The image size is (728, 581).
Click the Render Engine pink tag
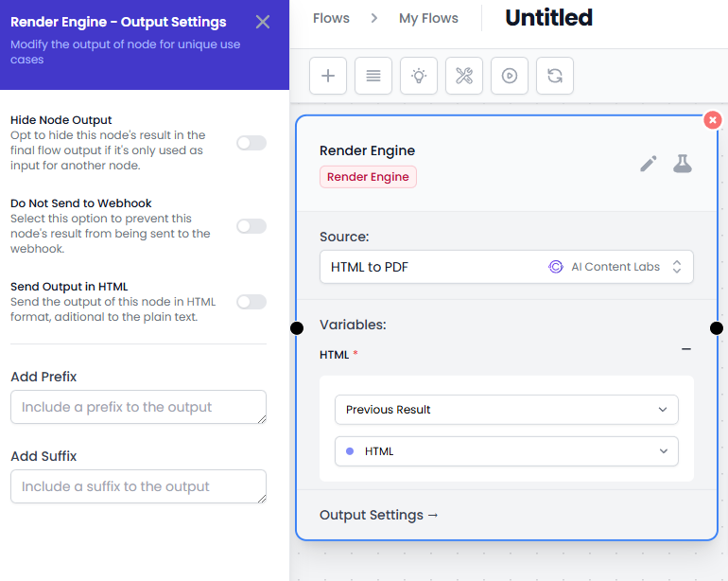(368, 177)
